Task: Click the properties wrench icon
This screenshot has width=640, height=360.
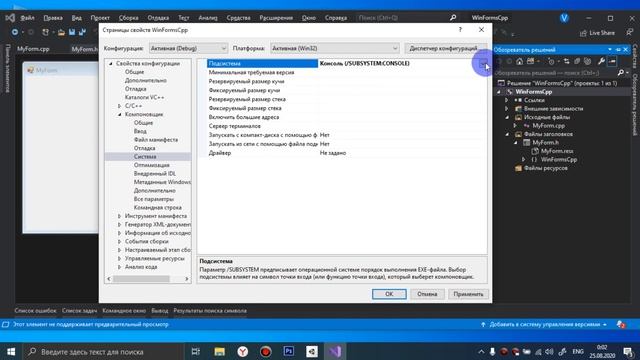Action: point(601,61)
